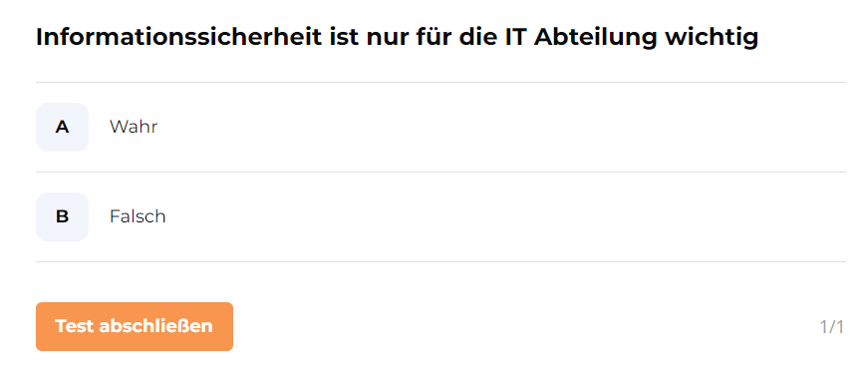Click the word 'Informationssicherheit' in the heading
This screenshot has width=868, height=382.
click(x=178, y=38)
